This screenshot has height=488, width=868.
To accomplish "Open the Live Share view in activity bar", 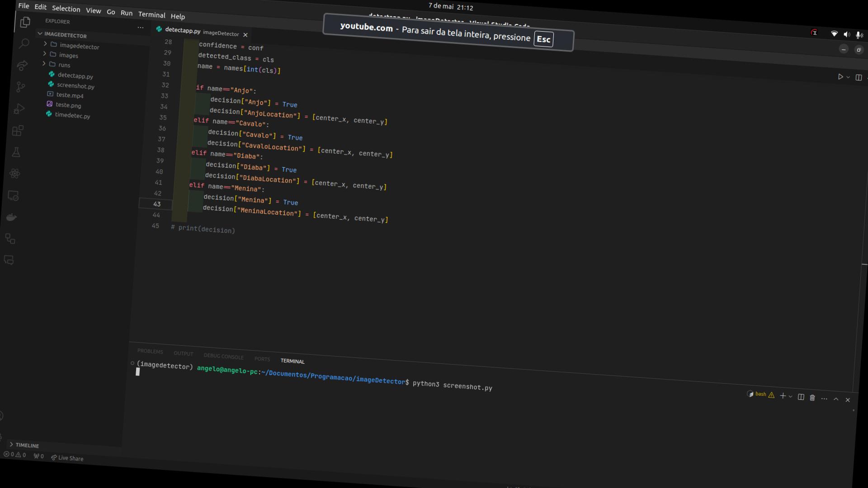I will coord(22,66).
